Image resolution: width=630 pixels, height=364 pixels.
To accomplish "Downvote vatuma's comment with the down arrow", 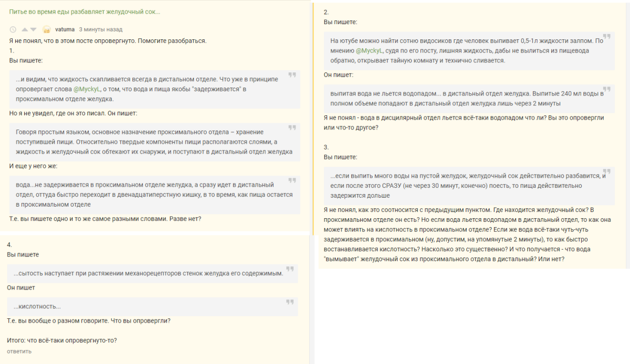I will click(33, 29).
